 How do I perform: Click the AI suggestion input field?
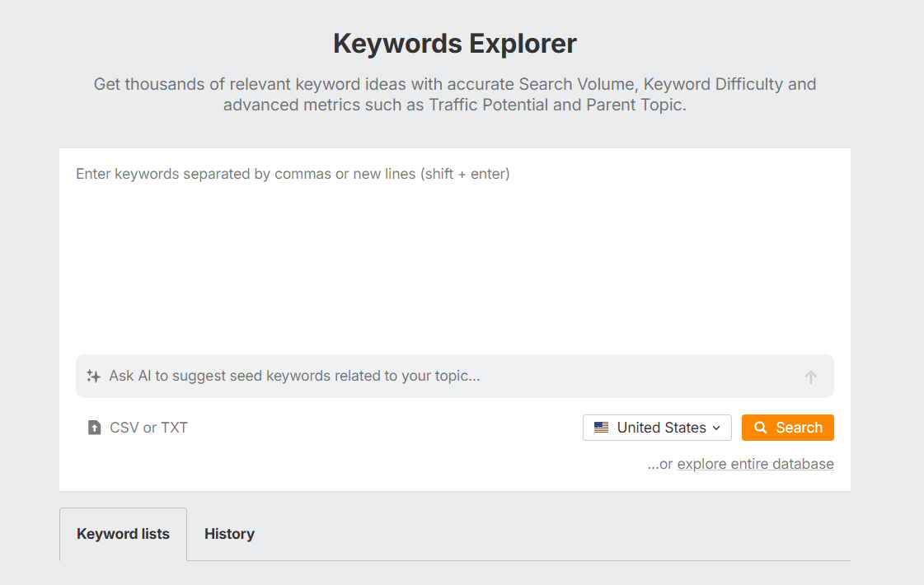[371, 377]
